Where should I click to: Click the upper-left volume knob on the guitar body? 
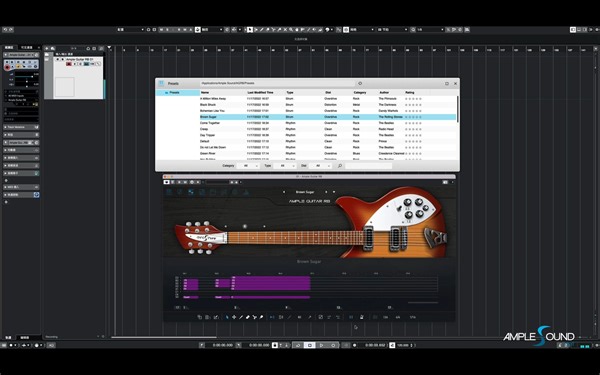coord(408,202)
